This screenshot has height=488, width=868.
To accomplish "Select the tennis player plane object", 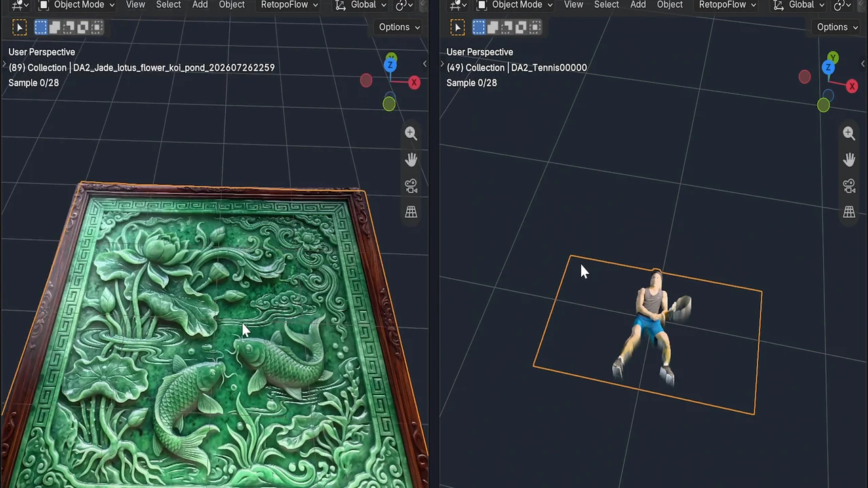I will point(649,335).
